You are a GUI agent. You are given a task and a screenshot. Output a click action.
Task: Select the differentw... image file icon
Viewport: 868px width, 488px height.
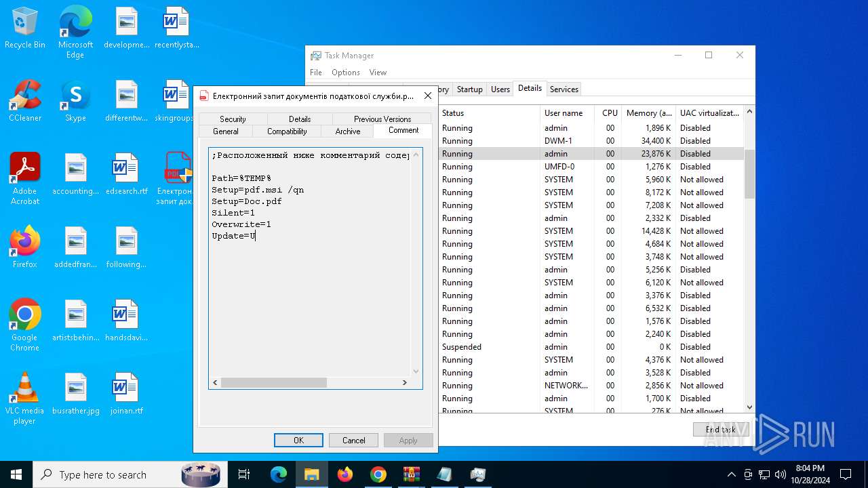tap(126, 101)
